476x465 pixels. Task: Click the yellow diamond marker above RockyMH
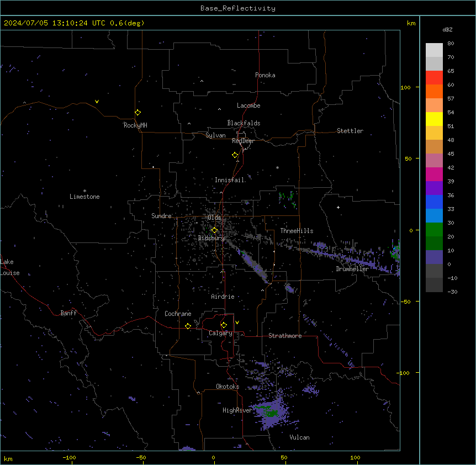point(137,113)
